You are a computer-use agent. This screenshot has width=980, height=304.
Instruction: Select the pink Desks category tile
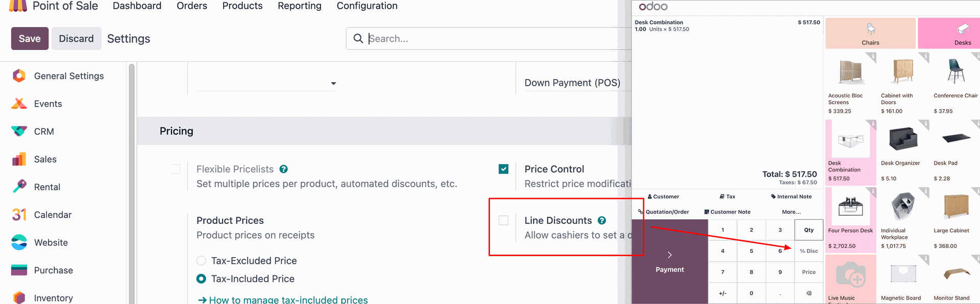tap(949, 34)
